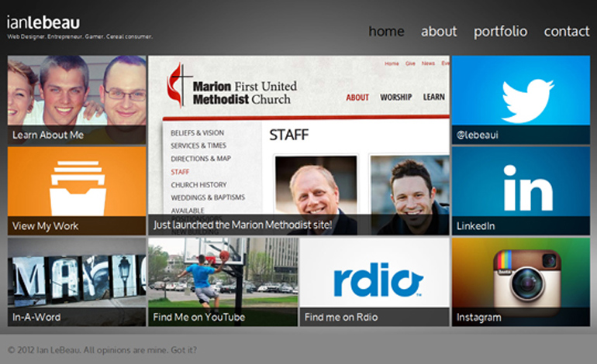Select LEARN in the church site menu
The image size is (597, 364).
pyautogui.click(x=433, y=97)
